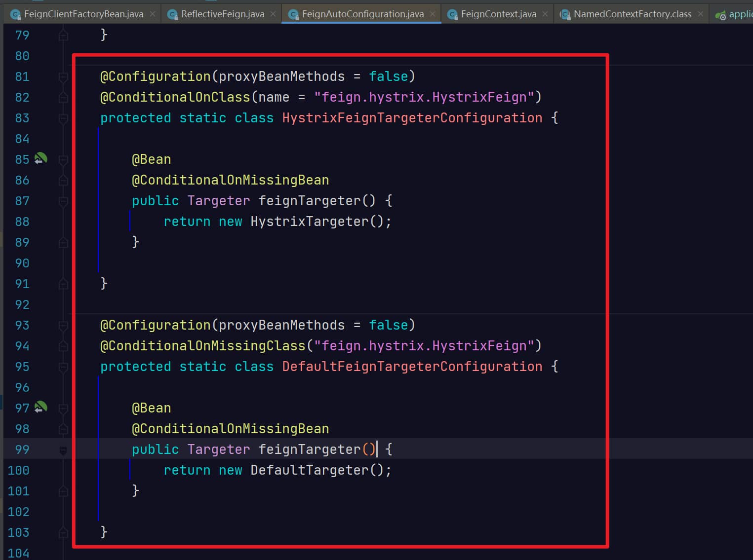Click the decompiled class icon of NamedContextFactory.class tab

[565, 14]
